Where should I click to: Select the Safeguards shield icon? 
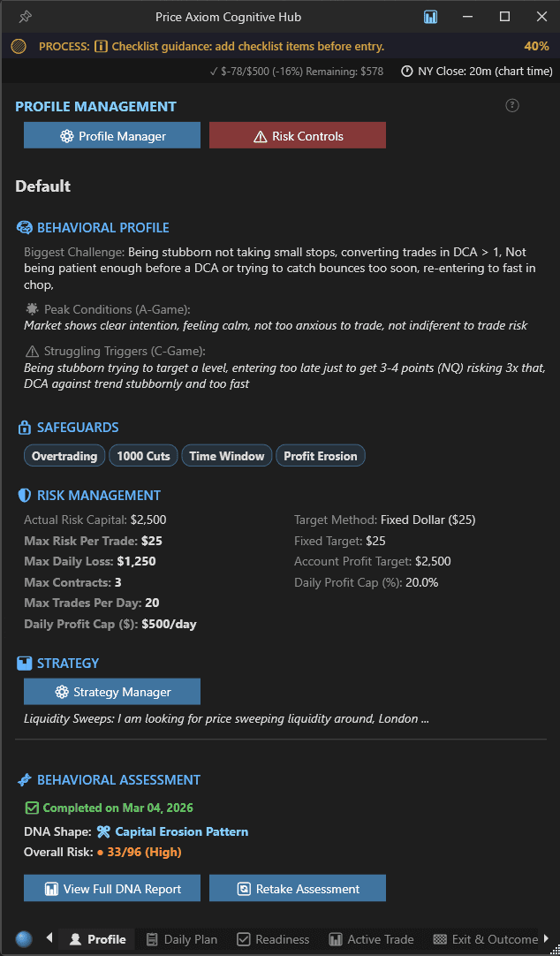25,427
